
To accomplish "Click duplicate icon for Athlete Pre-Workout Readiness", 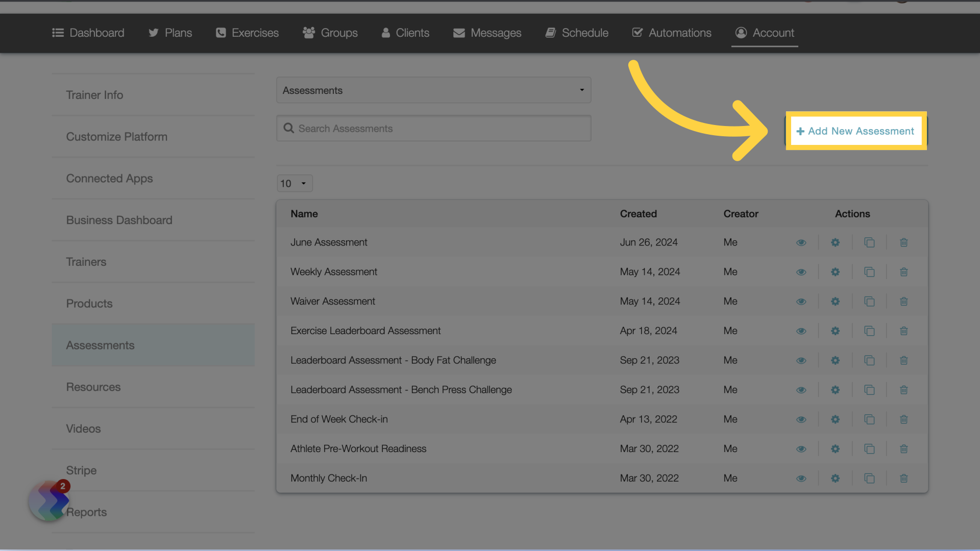I will pyautogui.click(x=869, y=448).
